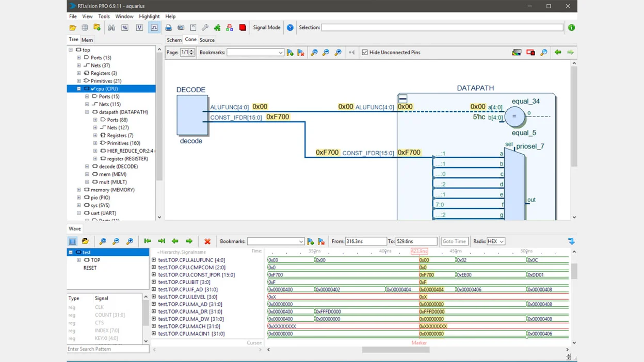The width and height of the screenshot is (644, 362).
Task: Toggle the wave pane view button at Wave toolbar start
Action: pos(72,241)
